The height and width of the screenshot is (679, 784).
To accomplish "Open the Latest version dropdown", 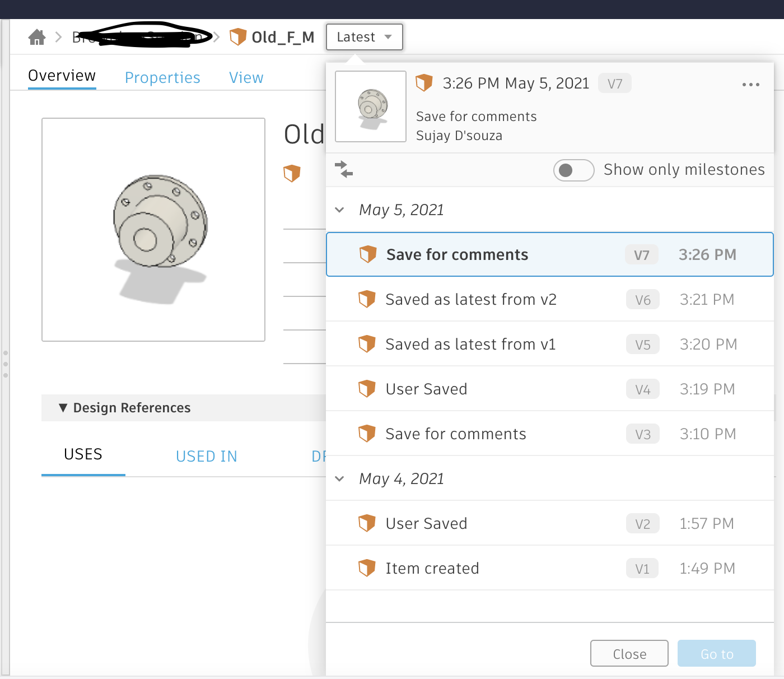I will click(364, 37).
